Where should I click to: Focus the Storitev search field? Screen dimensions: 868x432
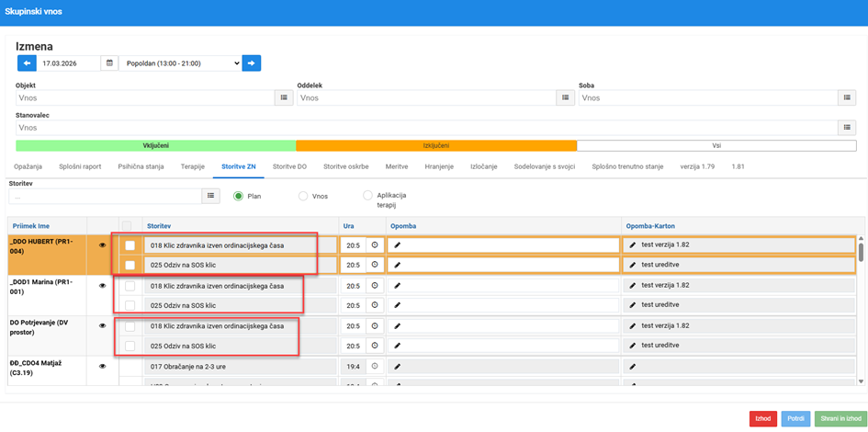[x=106, y=196]
